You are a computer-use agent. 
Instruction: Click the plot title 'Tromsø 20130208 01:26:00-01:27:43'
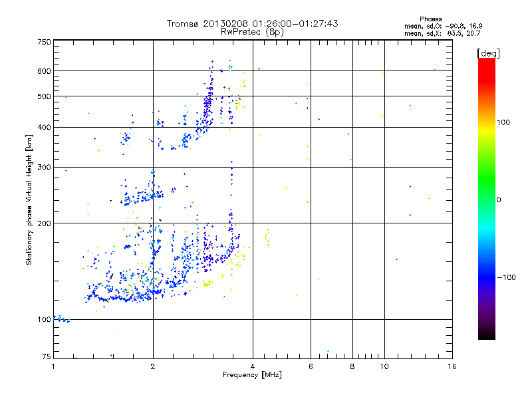[x=252, y=23]
